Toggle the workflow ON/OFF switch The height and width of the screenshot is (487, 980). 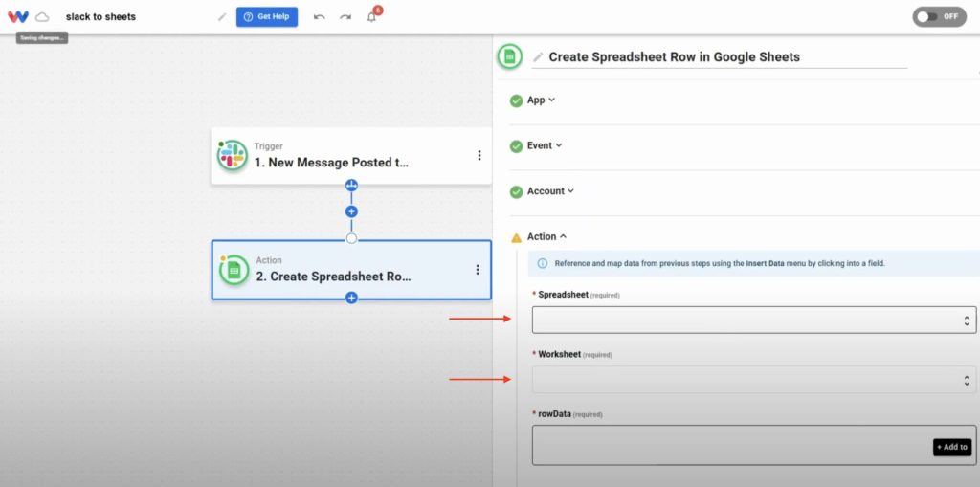pyautogui.click(x=940, y=17)
